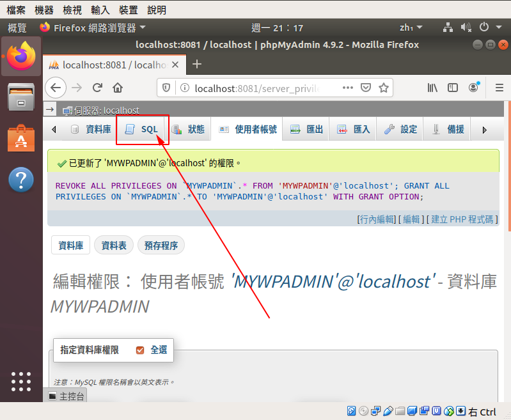Viewport: 511px width, 420px height.
Task: Go to the 設定 tab
Action: [400, 129]
